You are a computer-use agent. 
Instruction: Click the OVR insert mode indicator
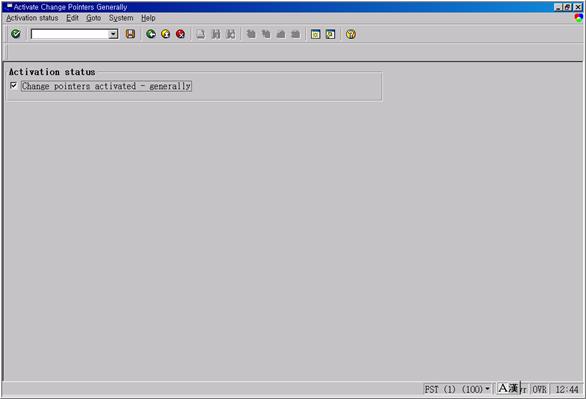pyautogui.click(x=539, y=389)
